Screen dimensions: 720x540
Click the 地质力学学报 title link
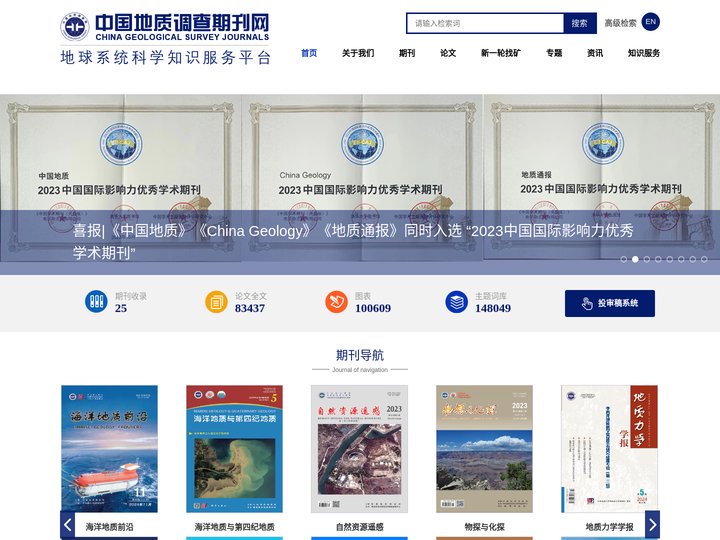click(609, 527)
